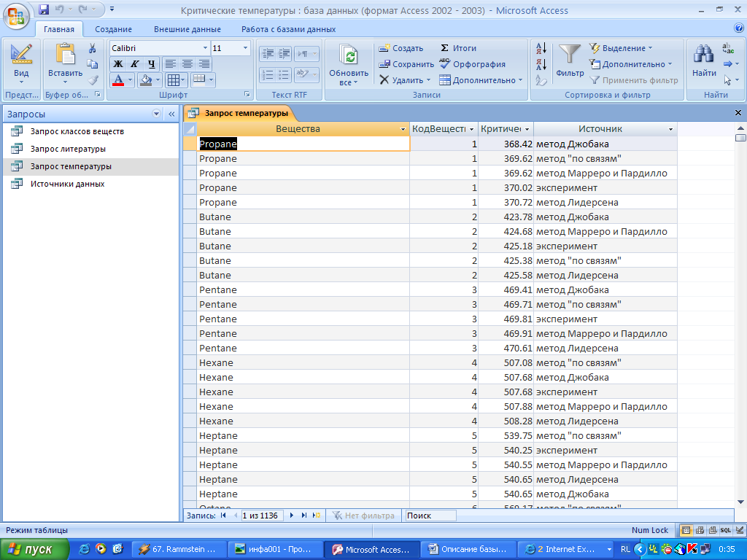Viewport: 747px width, 560px height.
Task: Click the Обновить все button
Action: pos(349,64)
